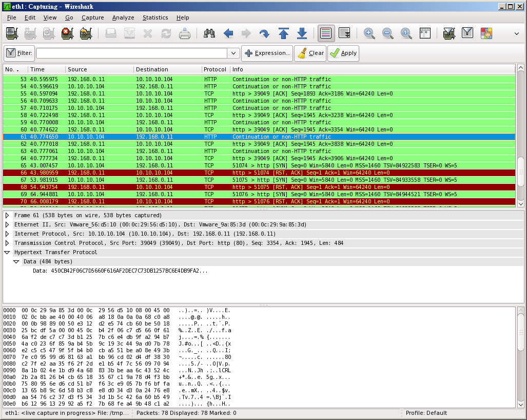Click the start new capture icon

49,33
